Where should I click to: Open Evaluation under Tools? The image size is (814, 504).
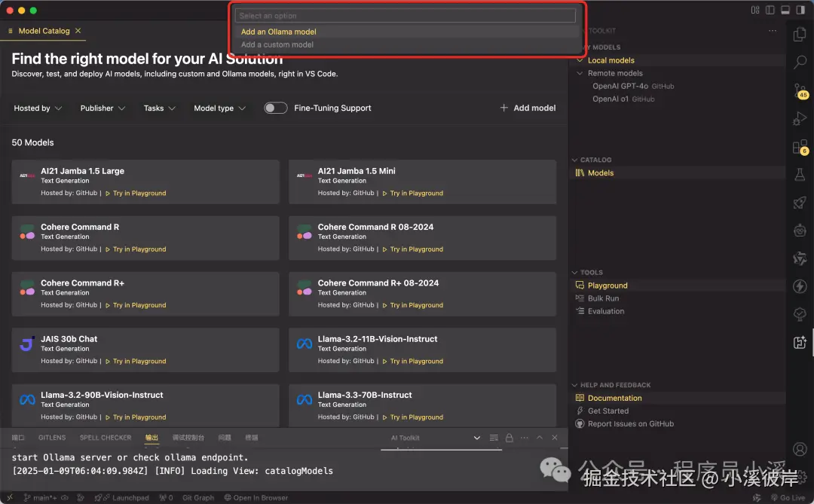click(606, 311)
